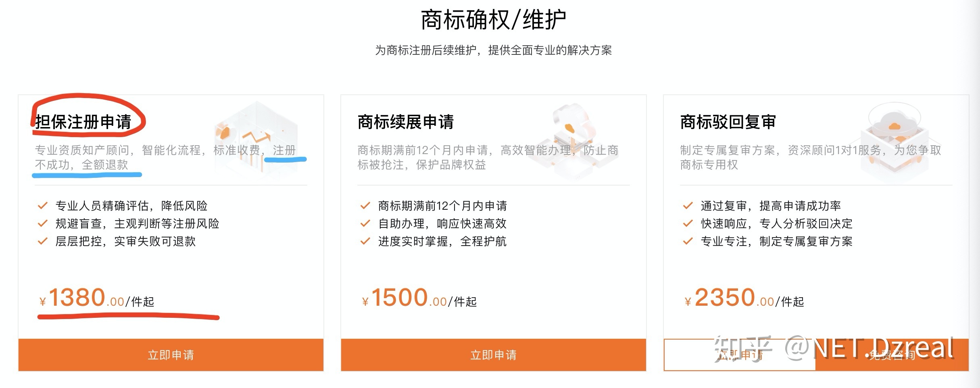Open the 商标续展申请 title
The width and height of the screenshot is (980, 388).
click(x=405, y=122)
